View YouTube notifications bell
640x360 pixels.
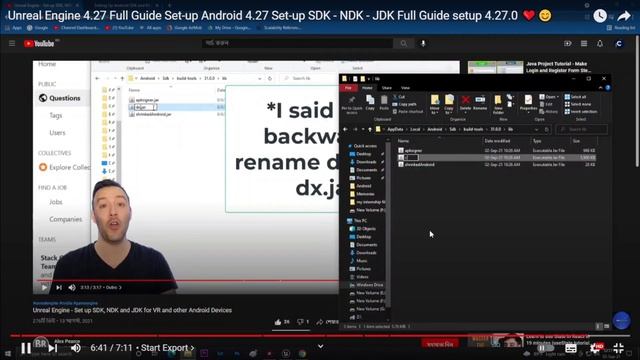coord(600,43)
